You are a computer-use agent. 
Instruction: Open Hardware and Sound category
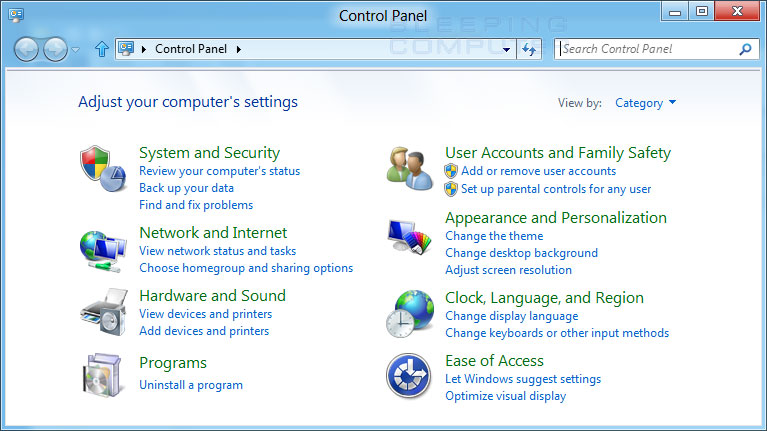point(212,295)
